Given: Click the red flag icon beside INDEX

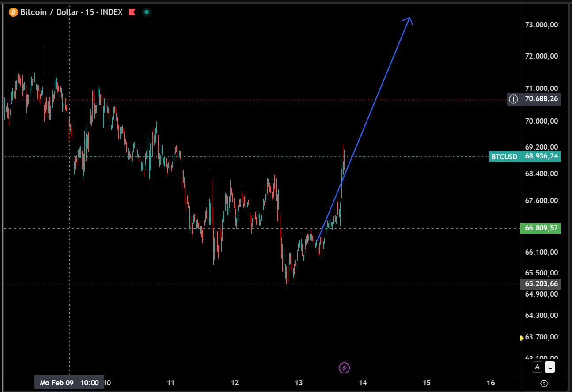Looking at the screenshot, I should [132, 12].
